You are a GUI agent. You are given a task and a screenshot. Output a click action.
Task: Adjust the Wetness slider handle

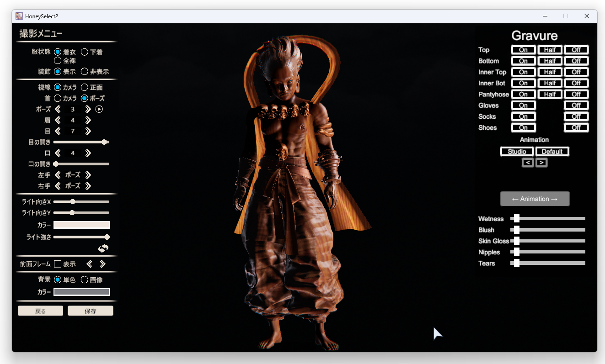coord(517,219)
